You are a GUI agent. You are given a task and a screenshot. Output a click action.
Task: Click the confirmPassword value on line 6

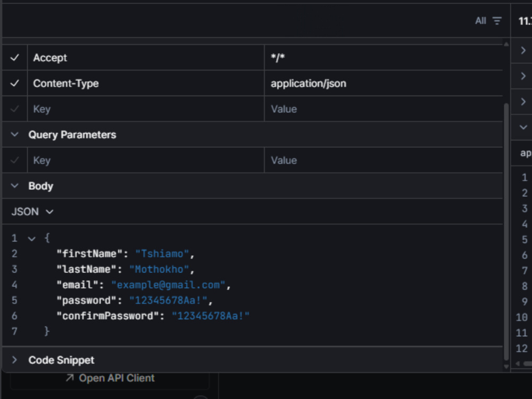coord(211,316)
